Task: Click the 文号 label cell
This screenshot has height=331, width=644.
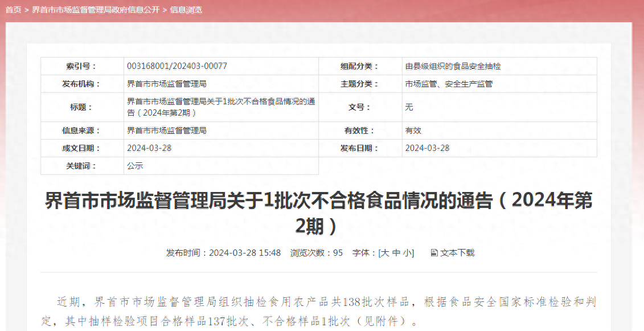Action: click(360, 107)
